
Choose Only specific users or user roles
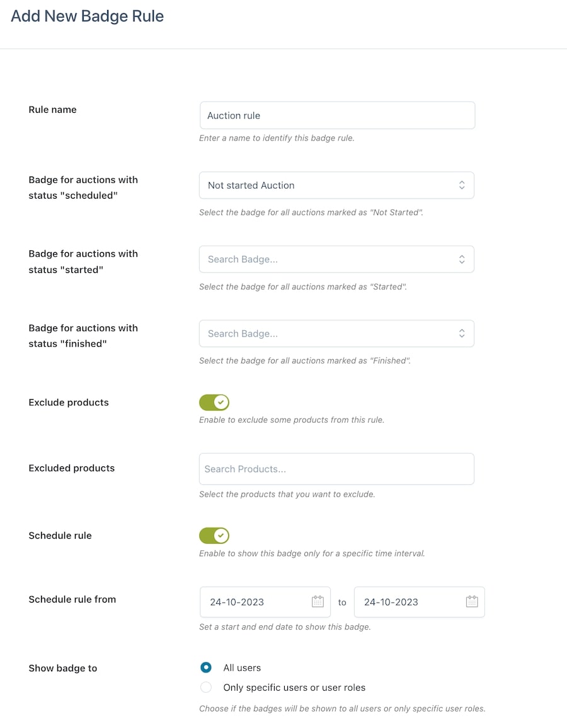206,687
